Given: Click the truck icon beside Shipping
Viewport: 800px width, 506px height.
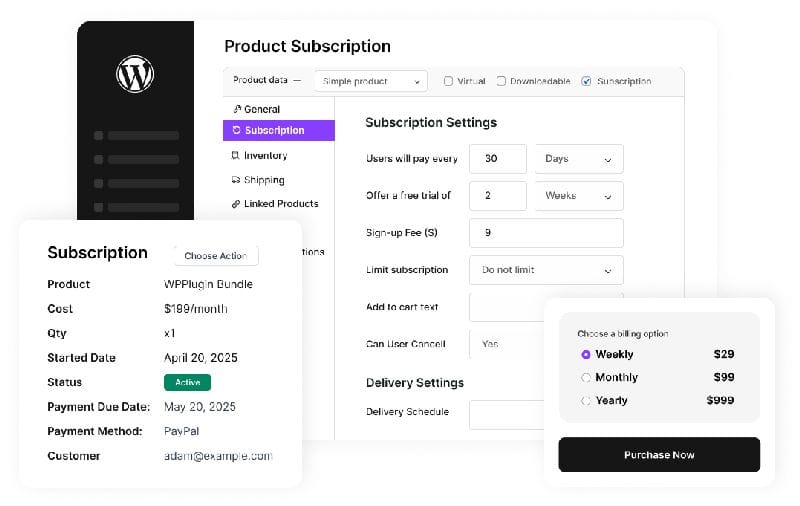Looking at the screenshot, I should (x=236, y=180).
